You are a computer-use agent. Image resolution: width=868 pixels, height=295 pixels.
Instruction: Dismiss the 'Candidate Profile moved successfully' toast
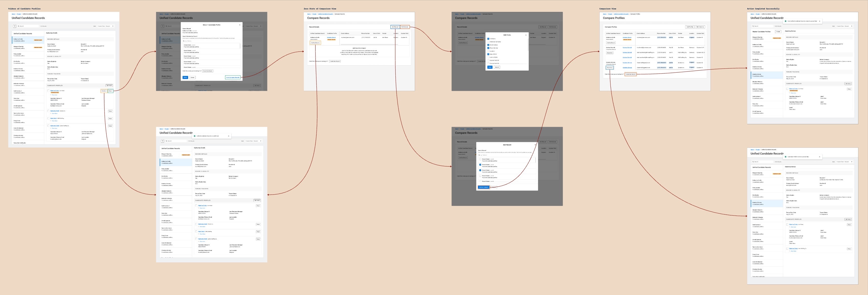point(819,157)
